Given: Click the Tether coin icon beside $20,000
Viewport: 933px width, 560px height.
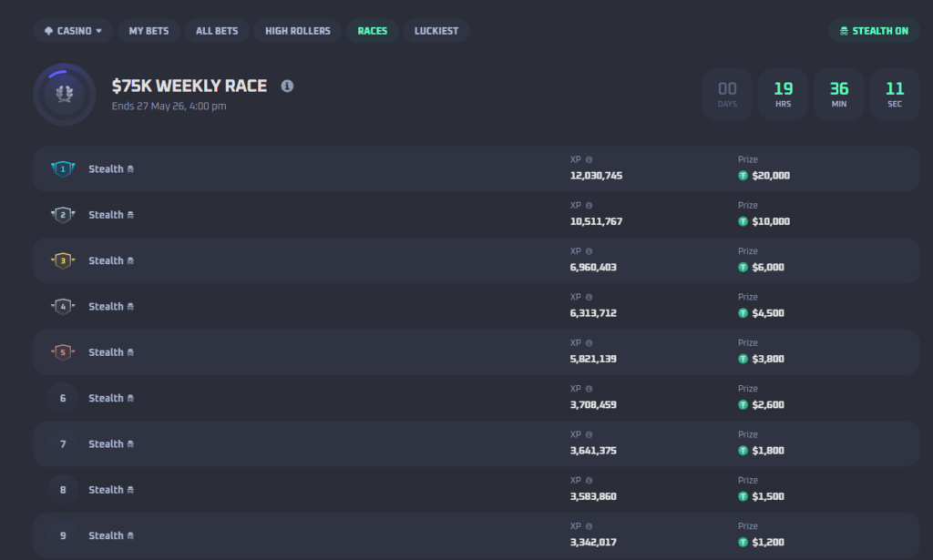Looking at the screenshot, I should [743, 176].
